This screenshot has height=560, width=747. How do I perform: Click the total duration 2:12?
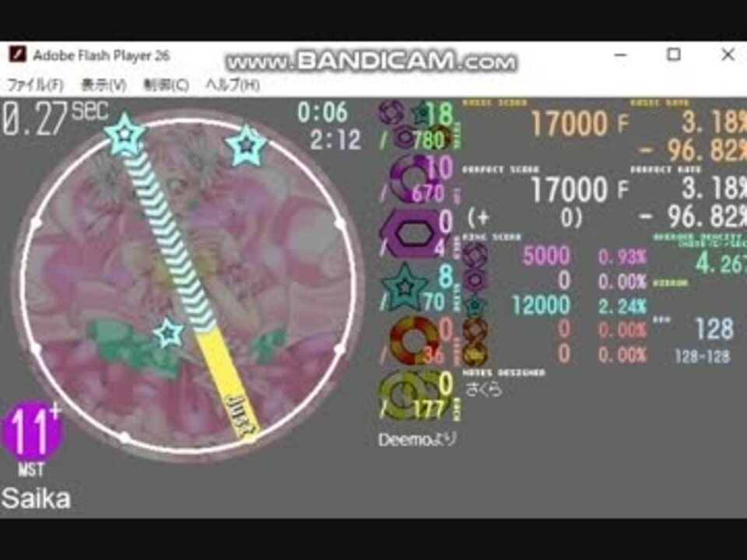click(335, 140)
